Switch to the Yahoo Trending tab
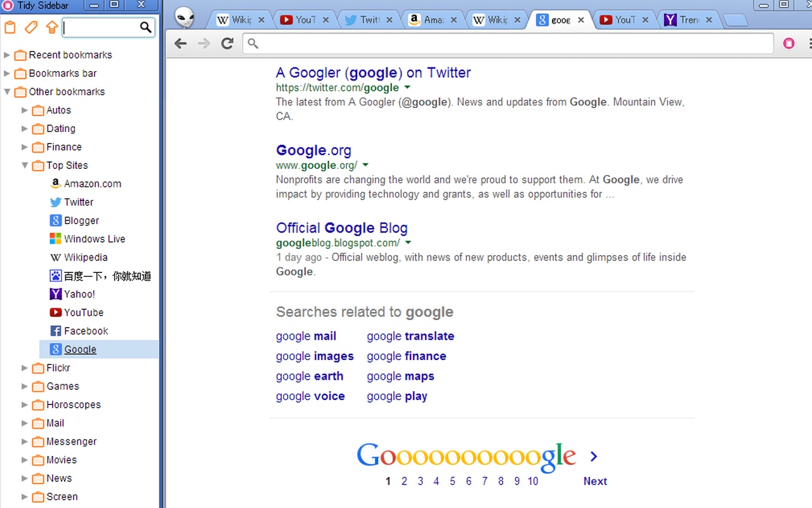This screenshot has height=508, width=812. pyautogui.click(x=689, y=20)
